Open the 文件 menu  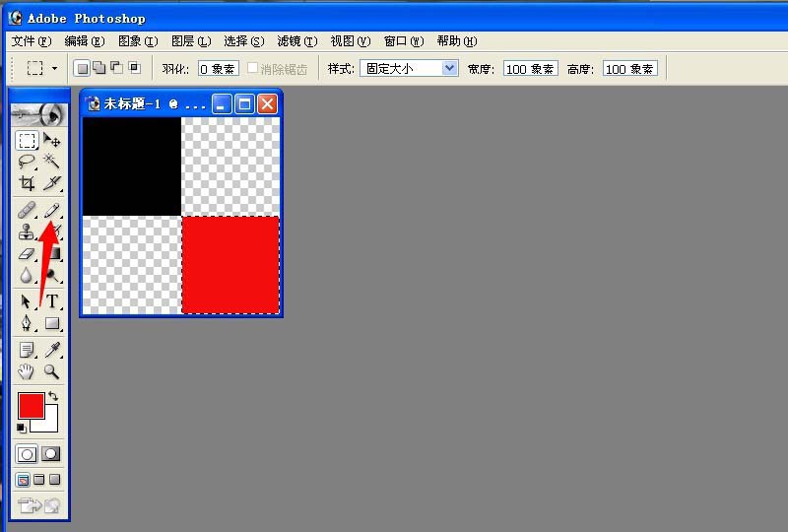point(32,41)
